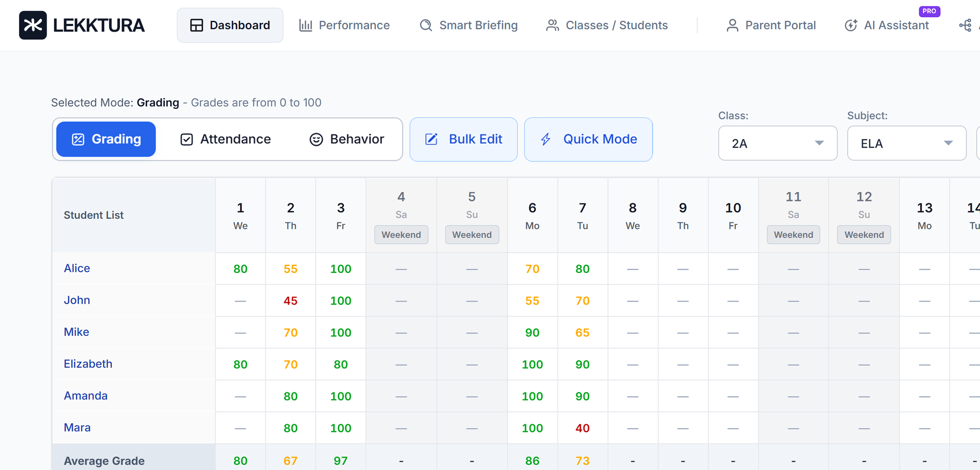The height and width of the screenshot is (470, 980).
Task: Click average grade 73 on day 7
Action: [x=582, y=460]
